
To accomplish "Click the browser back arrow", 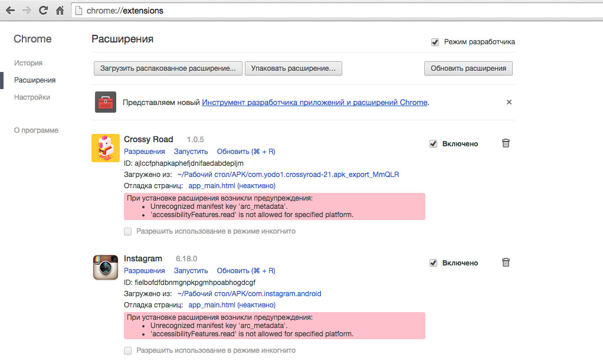I will click(11, 10).
